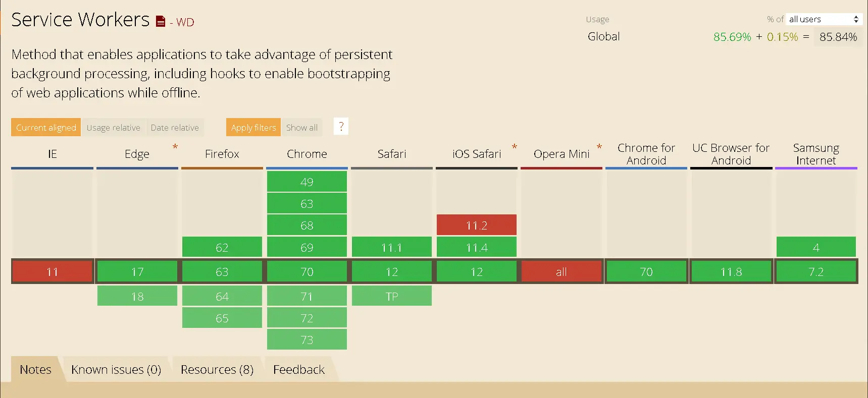The width and height of the screenshot is (868, 398).
Task: Open the all users dropdown
Action: coord(824,19)
